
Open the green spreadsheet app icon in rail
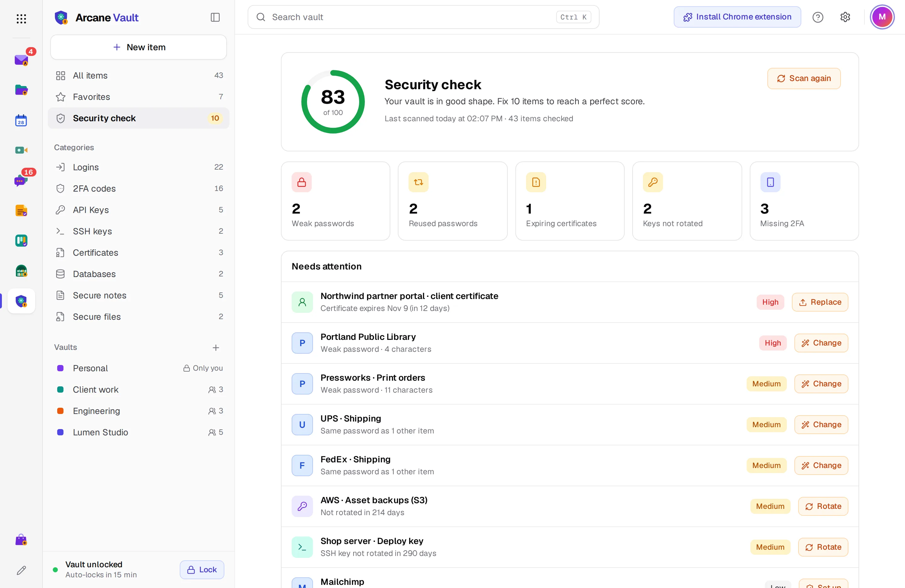pyautogui.click(x=21, y=271)
